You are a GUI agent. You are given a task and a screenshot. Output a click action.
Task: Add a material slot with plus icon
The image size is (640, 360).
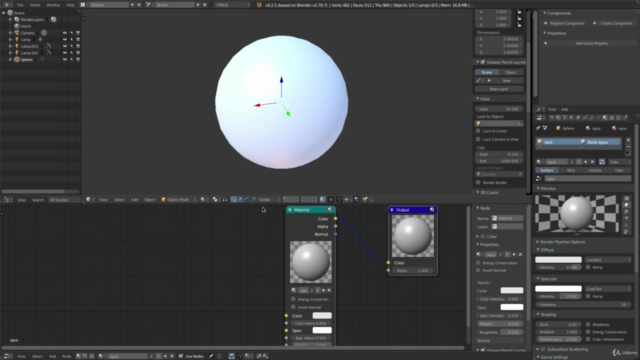tap(628, 140)
